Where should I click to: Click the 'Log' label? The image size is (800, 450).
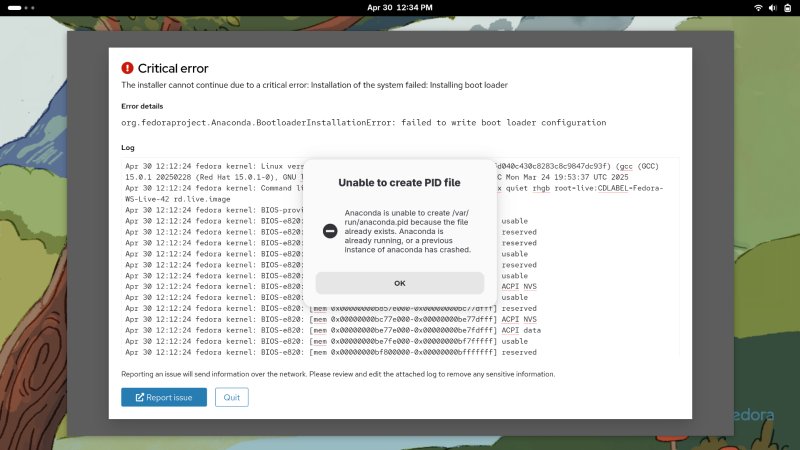[128, 147]
